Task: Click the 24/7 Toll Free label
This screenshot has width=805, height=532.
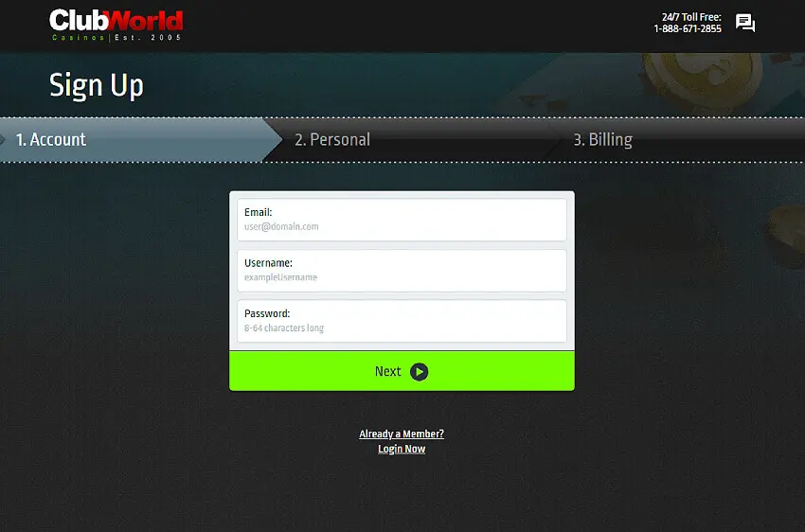Action: click(x=691, y=17)
